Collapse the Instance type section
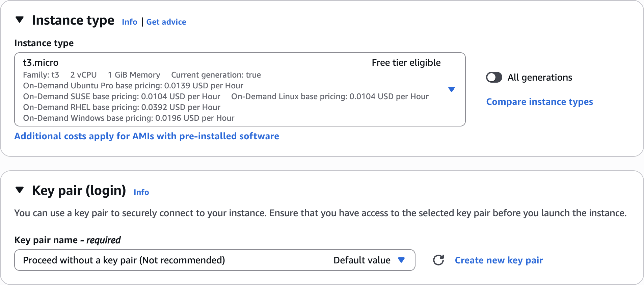 pos(20,20)
